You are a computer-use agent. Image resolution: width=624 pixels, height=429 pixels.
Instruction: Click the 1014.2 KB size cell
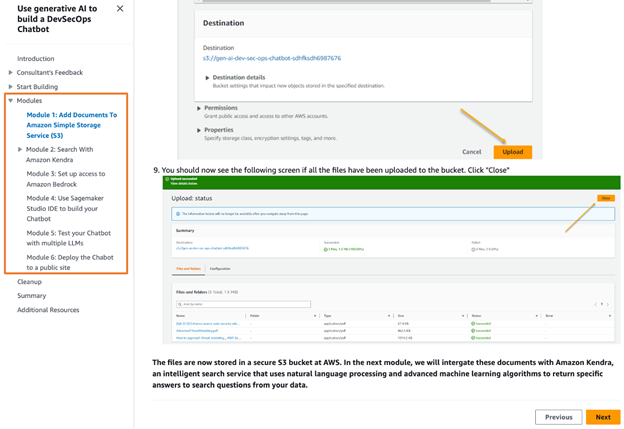pyautogui.click(x=405, y=338)
